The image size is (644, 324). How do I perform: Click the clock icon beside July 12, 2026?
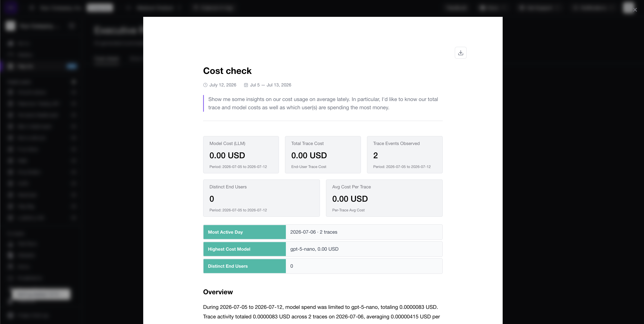pos(205,85)
